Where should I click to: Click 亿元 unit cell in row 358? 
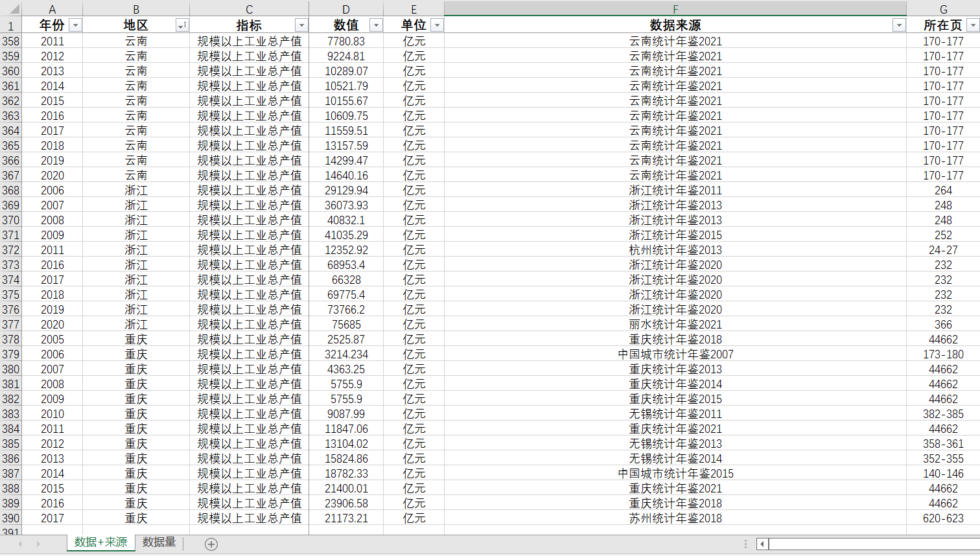click(x=414, y=41)
